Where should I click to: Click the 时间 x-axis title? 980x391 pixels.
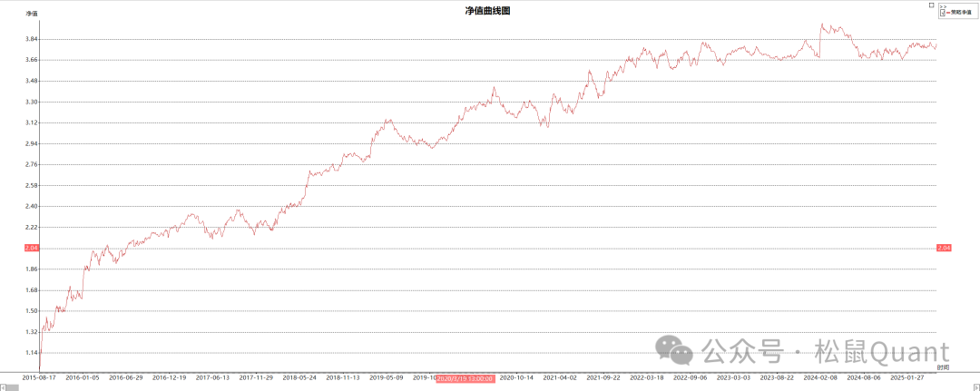coord(944,367)
